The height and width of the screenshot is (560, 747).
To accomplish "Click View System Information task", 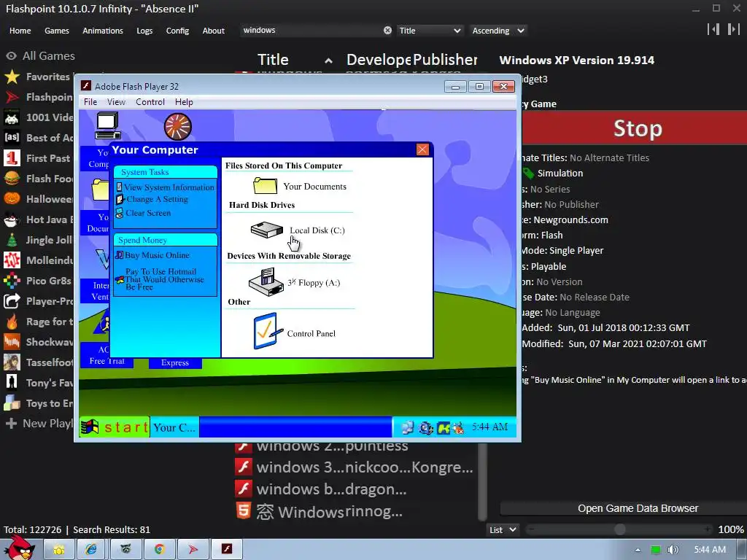I will (x=166, y=187).
